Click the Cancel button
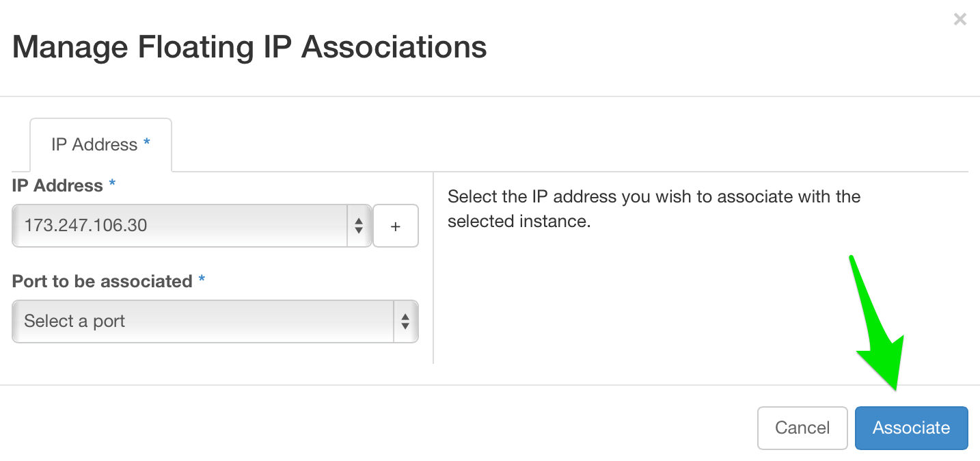The width and height of the screenshot is (980, 461). (x=802, y=427)
